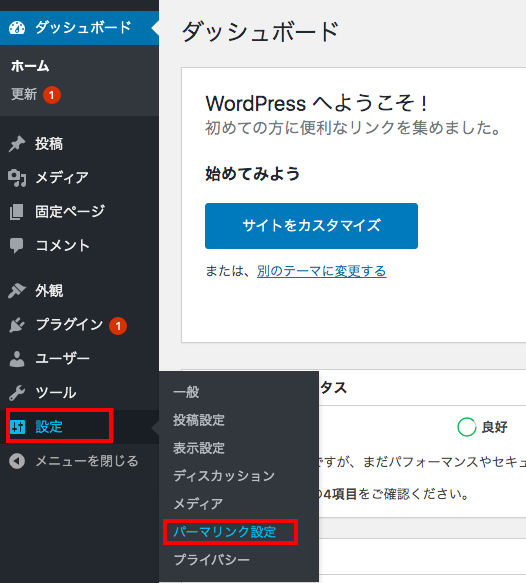Click the wrench icon beside ツール

pos(17,393)
